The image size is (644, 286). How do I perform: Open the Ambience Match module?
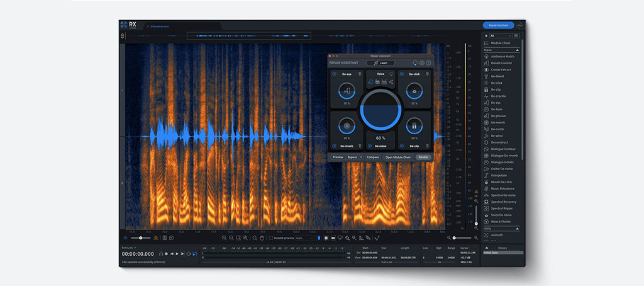tap(500, 56)
